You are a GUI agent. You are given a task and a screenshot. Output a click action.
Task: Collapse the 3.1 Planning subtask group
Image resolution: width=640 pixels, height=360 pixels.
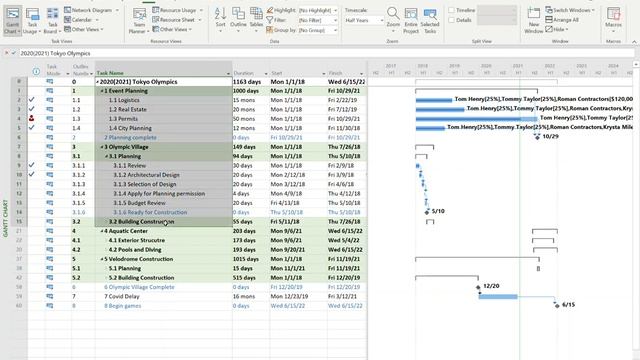click(107, 156)
